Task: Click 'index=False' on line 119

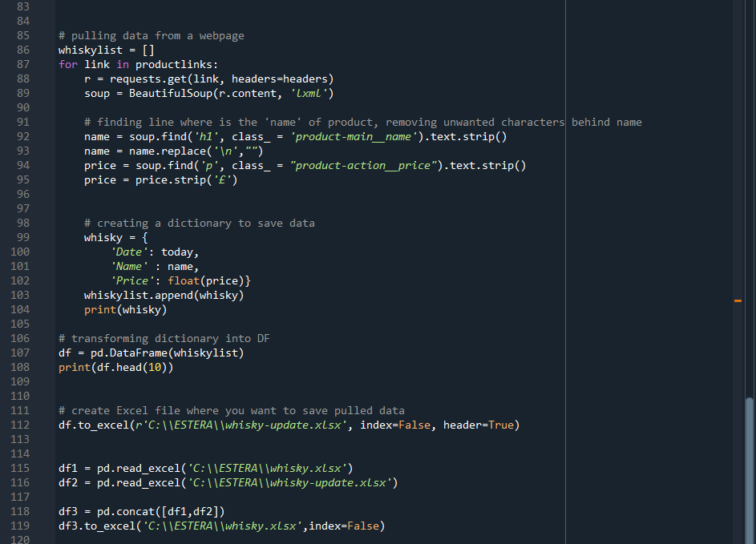Action: pyautogui.click(x=344, y=526)
